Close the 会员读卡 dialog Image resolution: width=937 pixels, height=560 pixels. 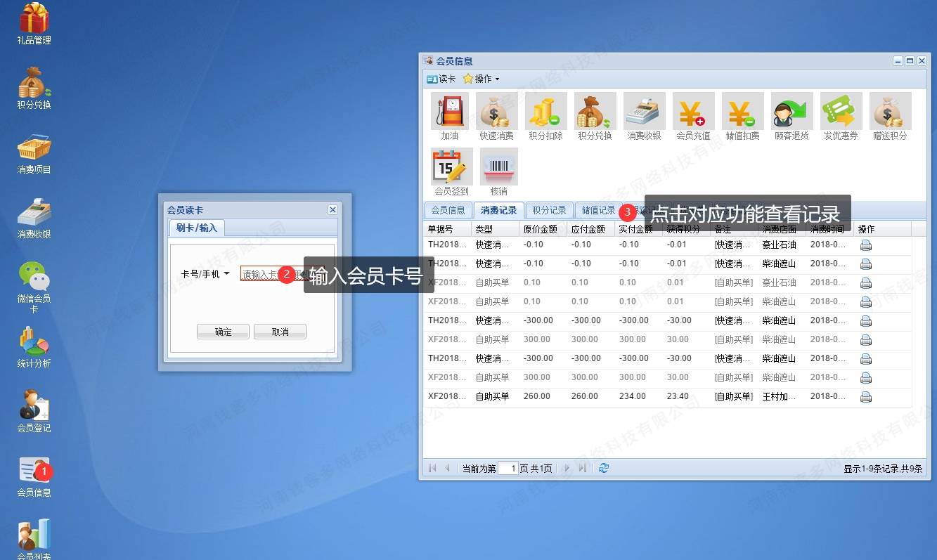(x=332, y=209)
